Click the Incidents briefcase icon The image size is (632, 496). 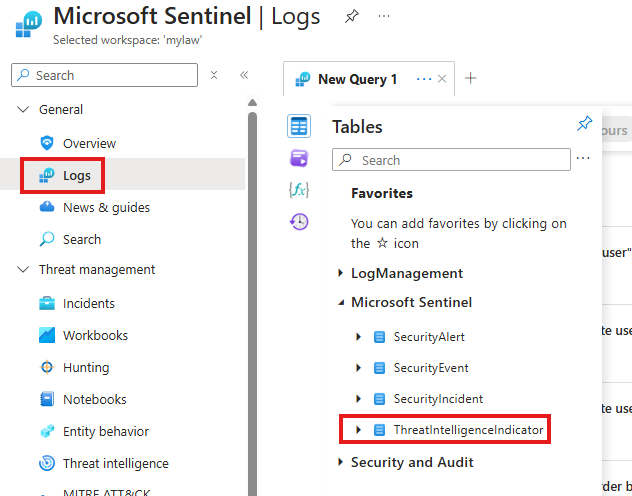[47, 303]
